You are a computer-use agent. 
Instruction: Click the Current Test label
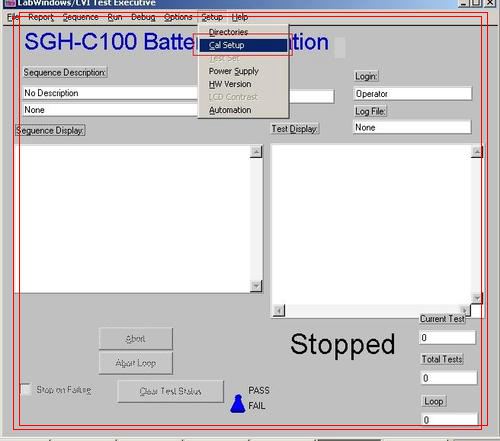click(442, 319)
